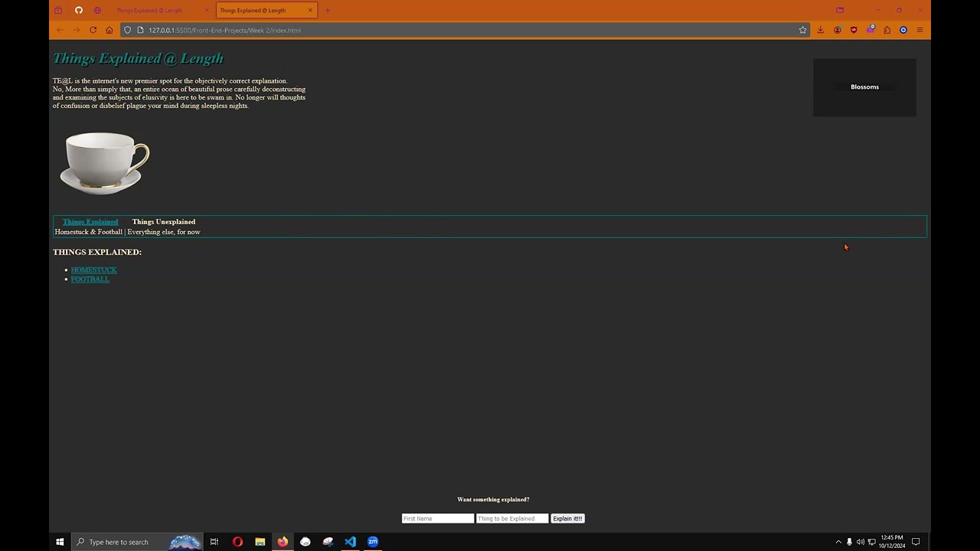The height and width of the screenshot is (551, 980).
Task: Open Zoom from the taskbar
Action: 373,542
